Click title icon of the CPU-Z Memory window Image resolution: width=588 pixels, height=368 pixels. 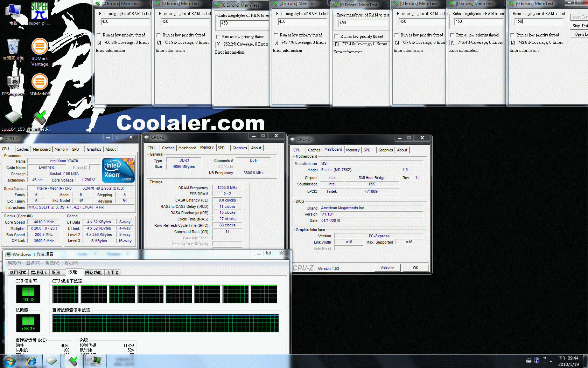147,137
